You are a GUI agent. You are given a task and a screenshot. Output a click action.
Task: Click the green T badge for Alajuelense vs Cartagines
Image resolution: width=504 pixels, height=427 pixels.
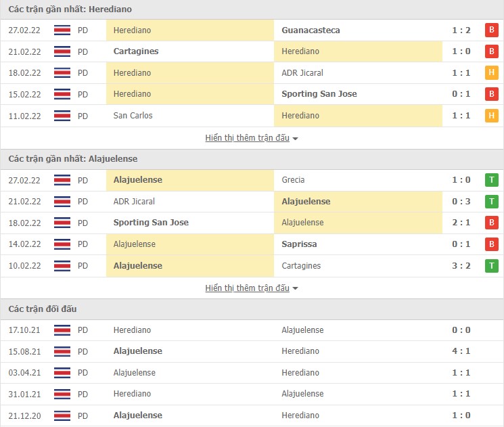pos(491,266)
